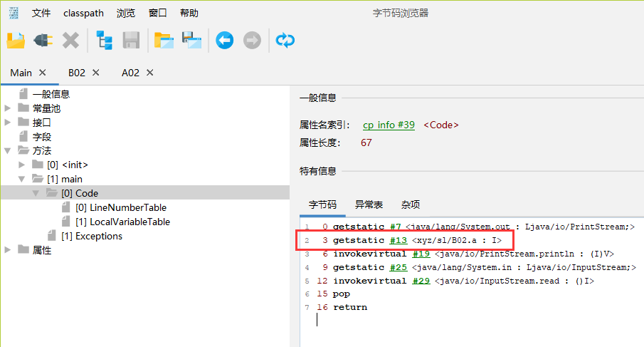The width and height of the screenshot is (644, 347).
Task: Open the classpath menu
Action: [x=83, y=13]
